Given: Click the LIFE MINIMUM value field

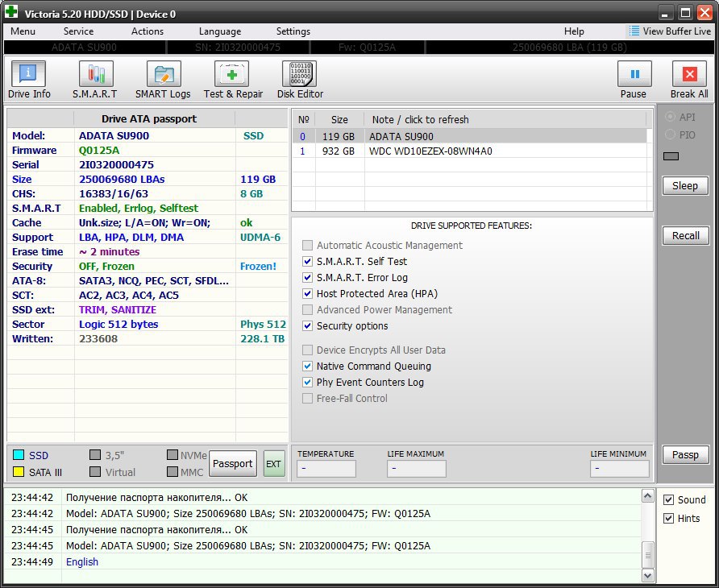Looking at the screenshot, I should (620, 468).
